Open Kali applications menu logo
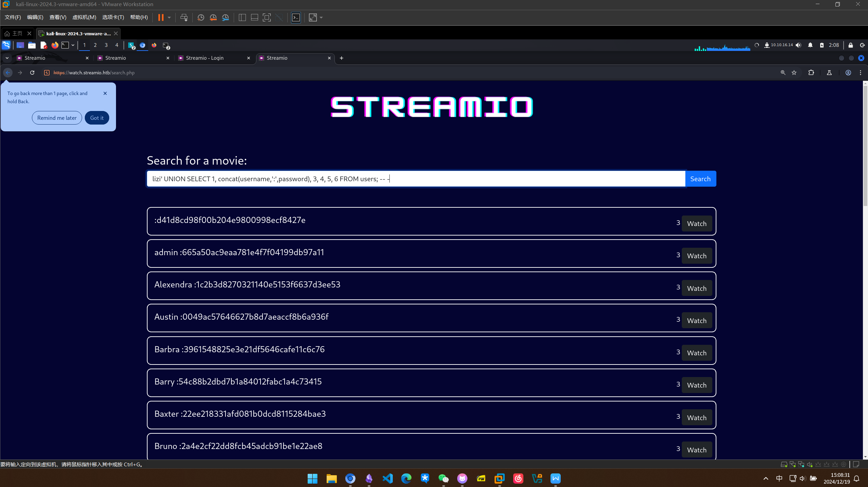 tap(6, 45)
